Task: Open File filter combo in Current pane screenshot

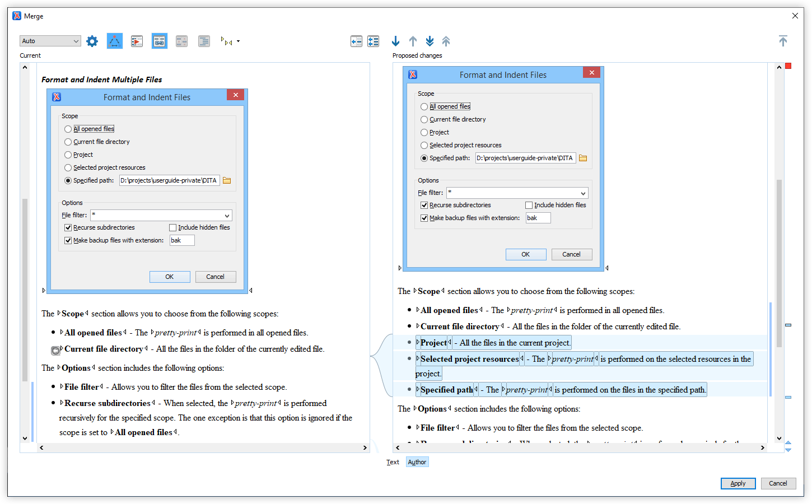Action: 161,216
